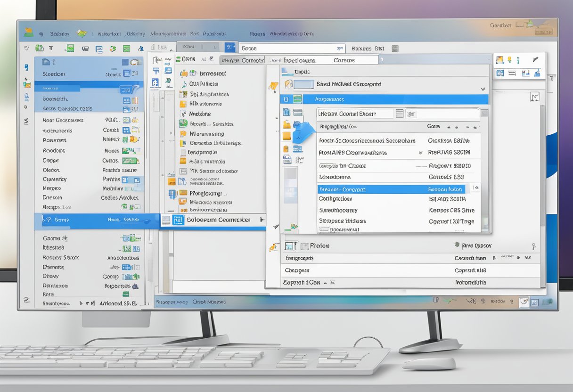Click the globe icon beside 'Salados'

41,33
